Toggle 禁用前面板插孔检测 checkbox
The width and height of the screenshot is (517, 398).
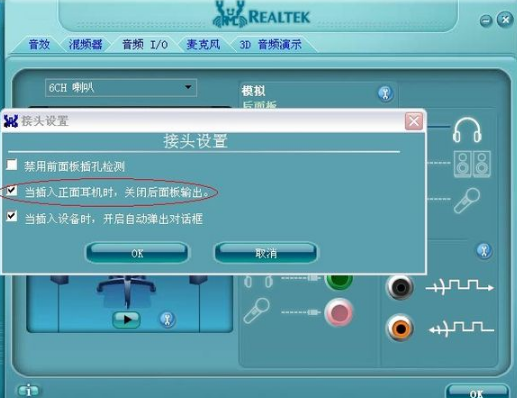click(12, 165)
